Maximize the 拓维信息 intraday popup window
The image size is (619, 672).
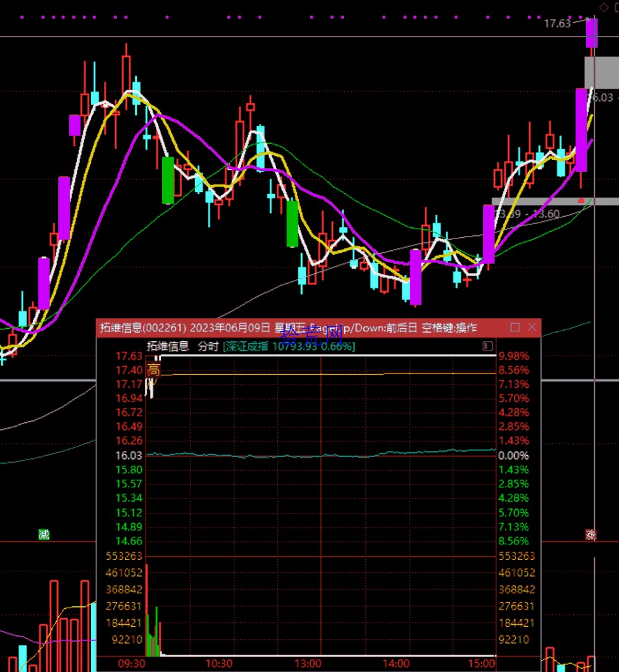click(516, 328)
